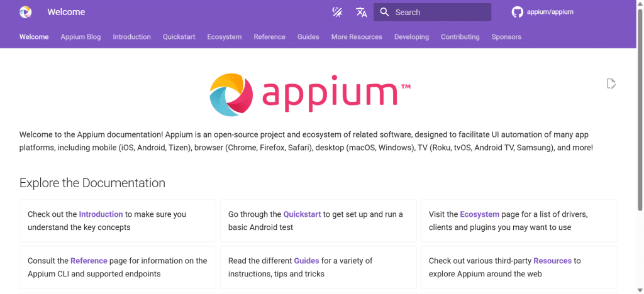Image resolution: width=644 pixels, height=294 pixels.
Task: Select the Reference tab
Action: [269, 37]
